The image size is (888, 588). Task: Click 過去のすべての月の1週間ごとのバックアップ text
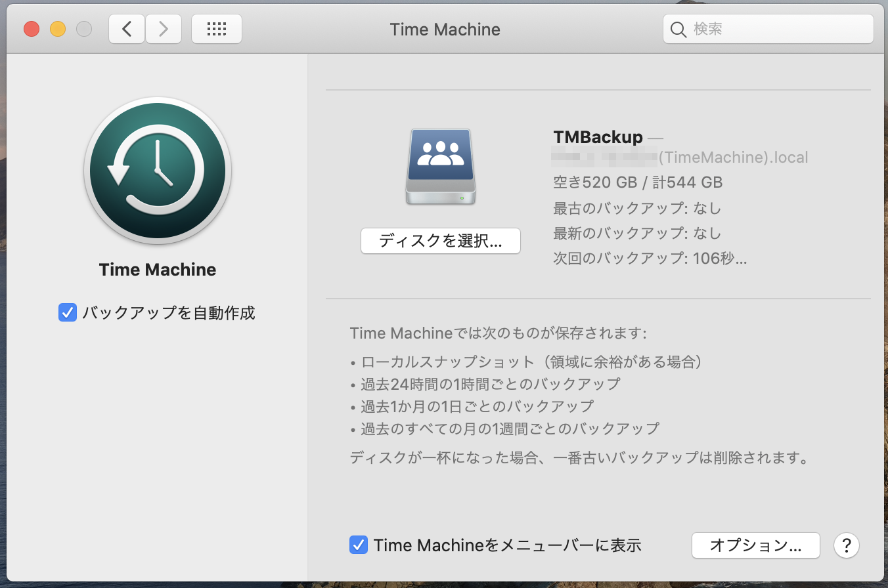point(510,429)
